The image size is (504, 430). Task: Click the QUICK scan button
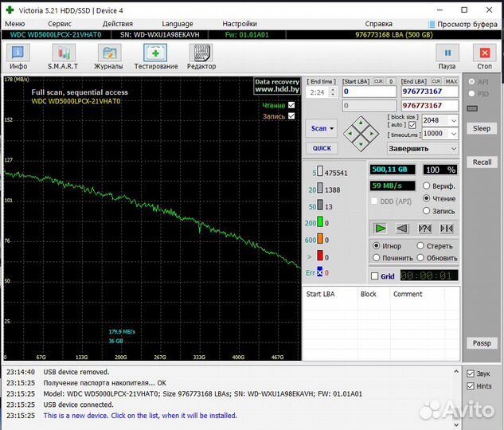click(322, 148)
